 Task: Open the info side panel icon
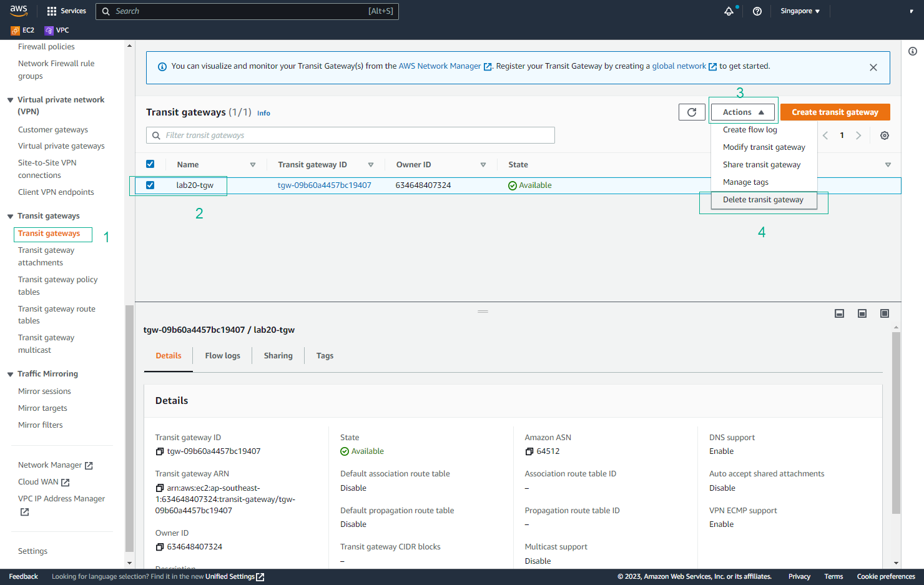point(913,51)
